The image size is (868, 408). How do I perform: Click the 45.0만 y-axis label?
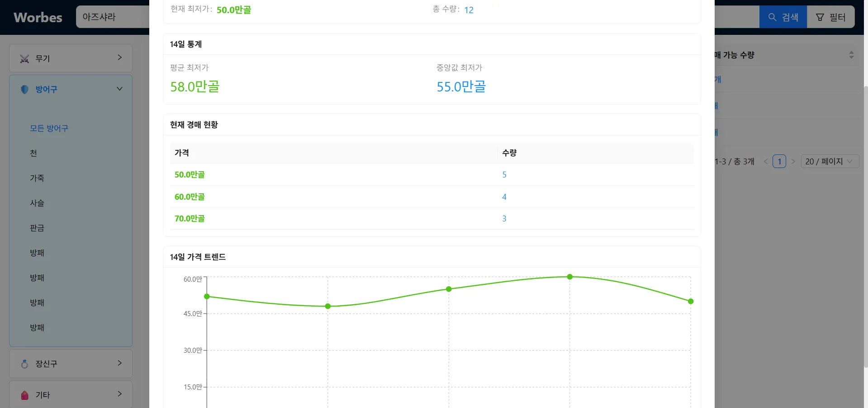(x=193, y=314)
